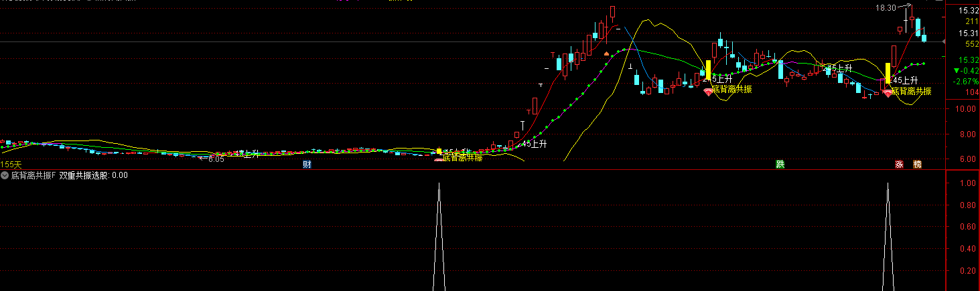The width and height of the screenshot is (980, 291).
Task: Click the 双重共振选股: 0.00 value
Action: (x=94, y=175)
